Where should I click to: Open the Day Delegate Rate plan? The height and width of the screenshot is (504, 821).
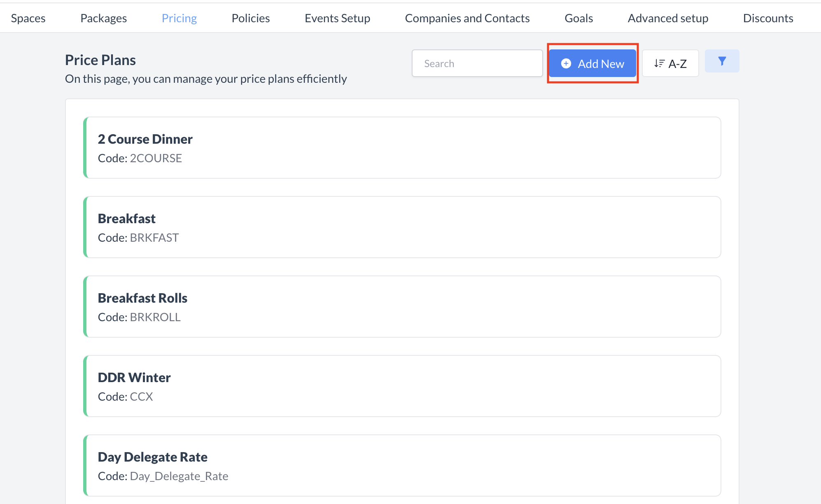[402, 465]
